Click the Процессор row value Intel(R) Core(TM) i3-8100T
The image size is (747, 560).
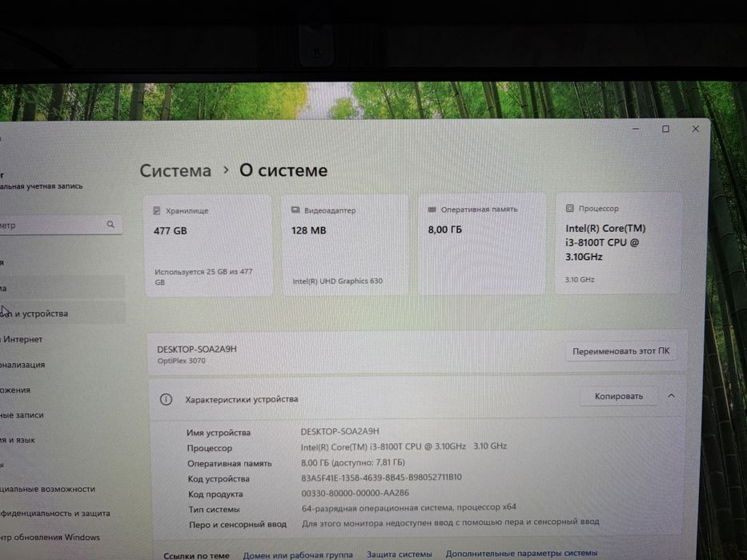click(404, 446)
